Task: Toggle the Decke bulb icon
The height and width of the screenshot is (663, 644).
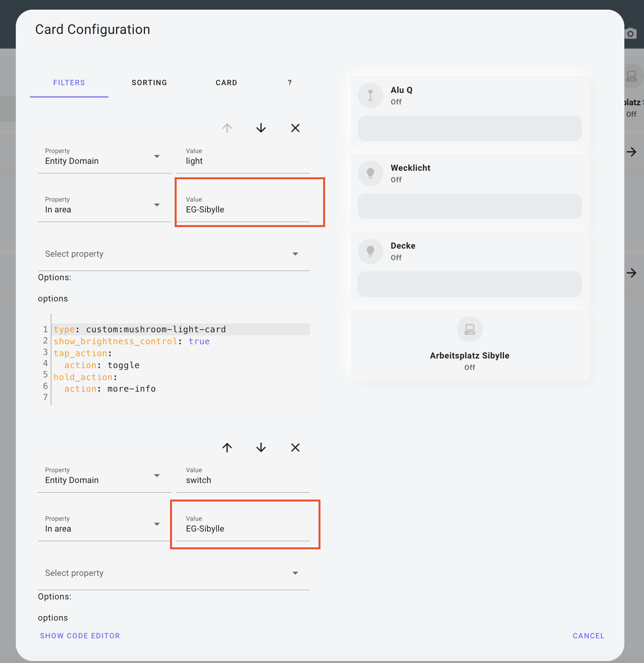Action: (370, 251)
